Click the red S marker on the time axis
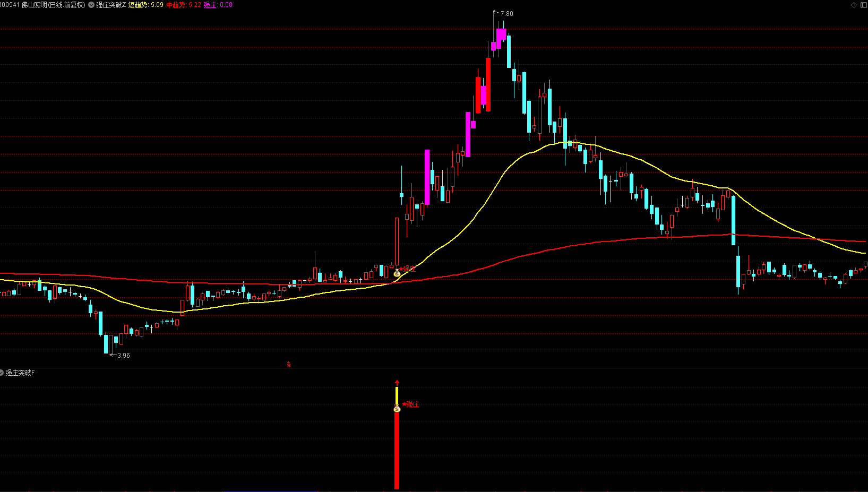868x492 pixels. click(289, 364)
